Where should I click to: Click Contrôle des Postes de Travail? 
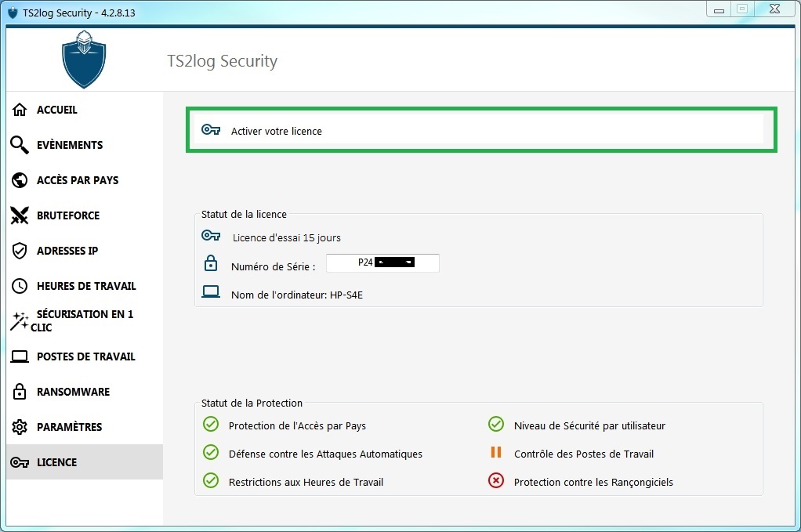584,454
